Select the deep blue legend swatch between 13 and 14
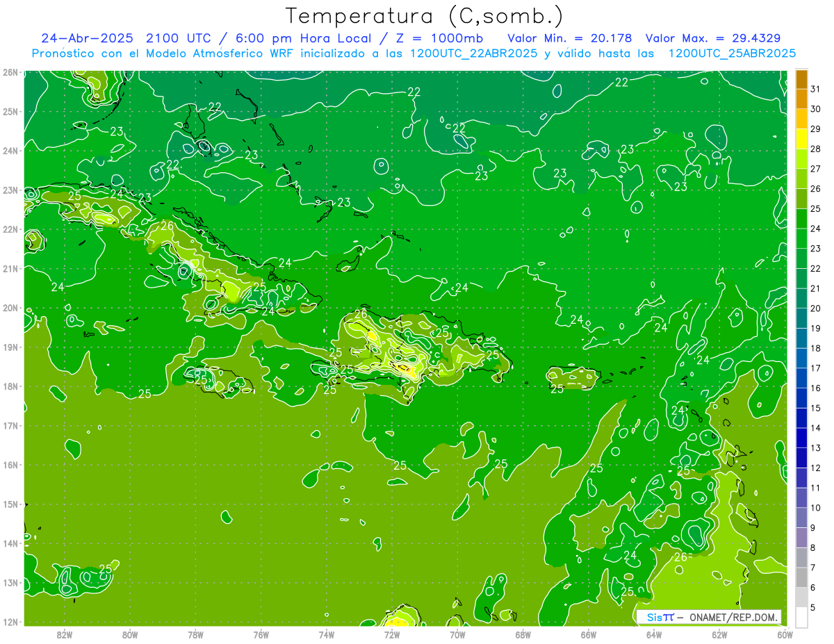Image resolution: width=834 pixels, height=644 pixels. 801,438
